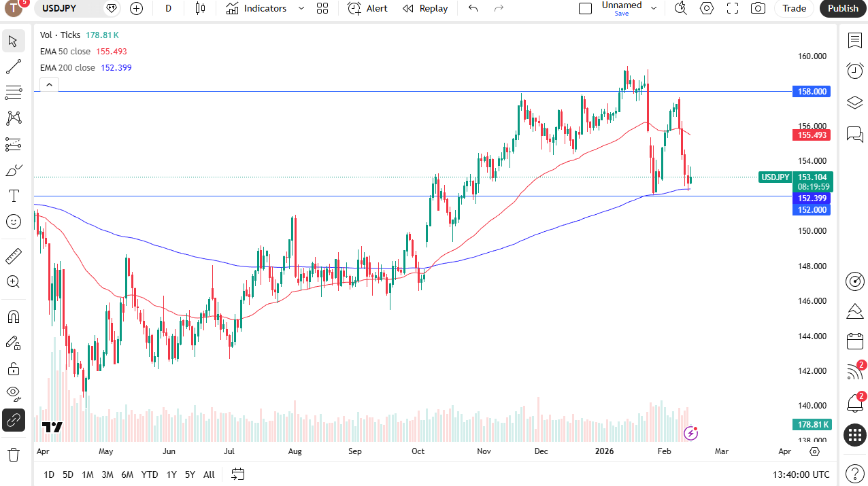Viewport: 868px width, 486px height.
Task: Enter fullscreen mode
Action: [733, 8]
